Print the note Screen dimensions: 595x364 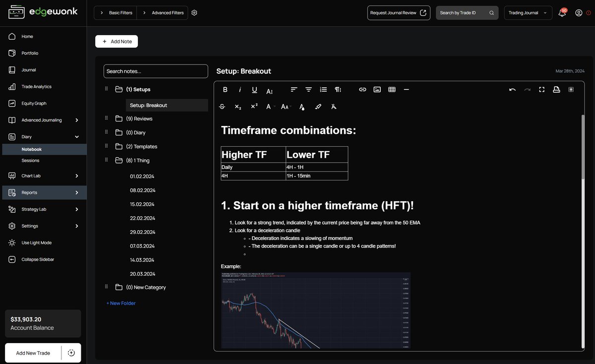point(556,90)
